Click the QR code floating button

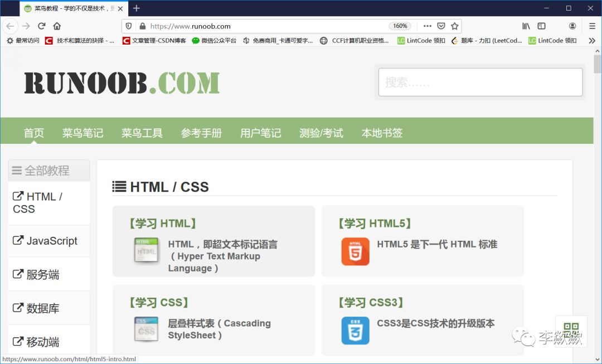tap(571, 331)
